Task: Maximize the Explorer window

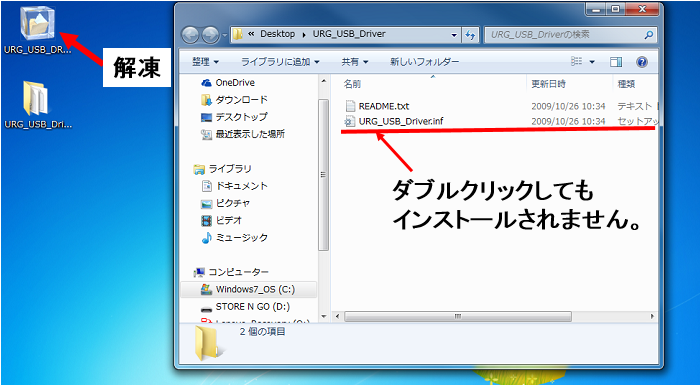Action: tap(615, 8)
